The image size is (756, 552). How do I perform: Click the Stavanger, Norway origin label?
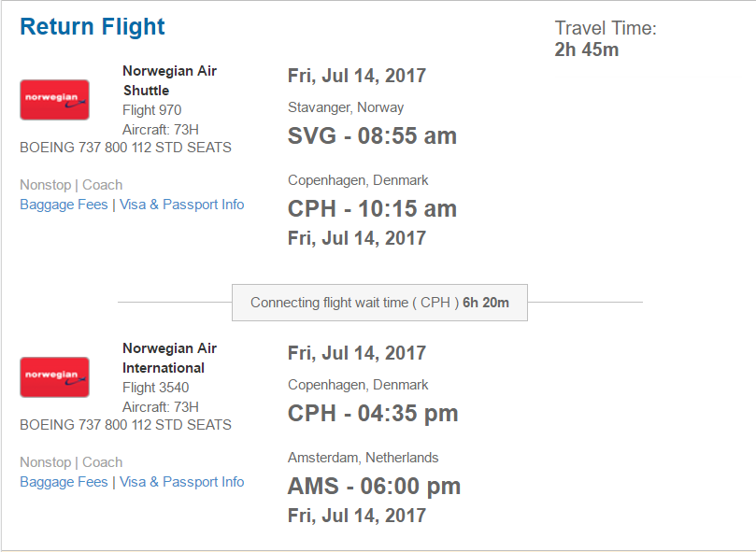pos(346,107)
